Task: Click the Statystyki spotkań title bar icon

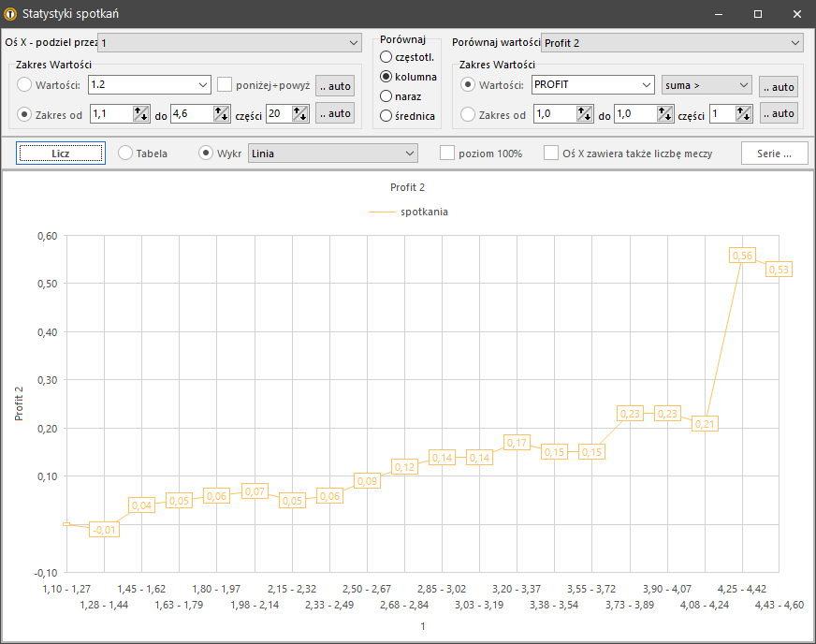Action: coord(11,14)
